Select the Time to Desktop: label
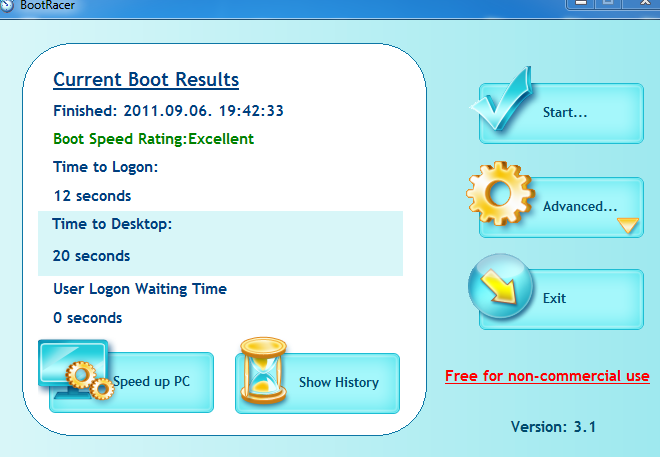660x457 pixels. tap(112, 224)
